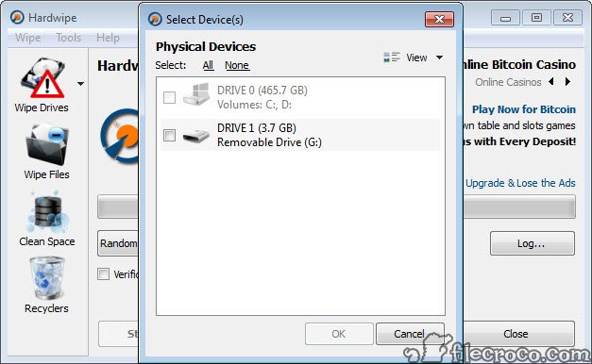Show the previous ad with left arrow
The width and height of the screenshot is (592, 364).
click(x=551, y=81)
